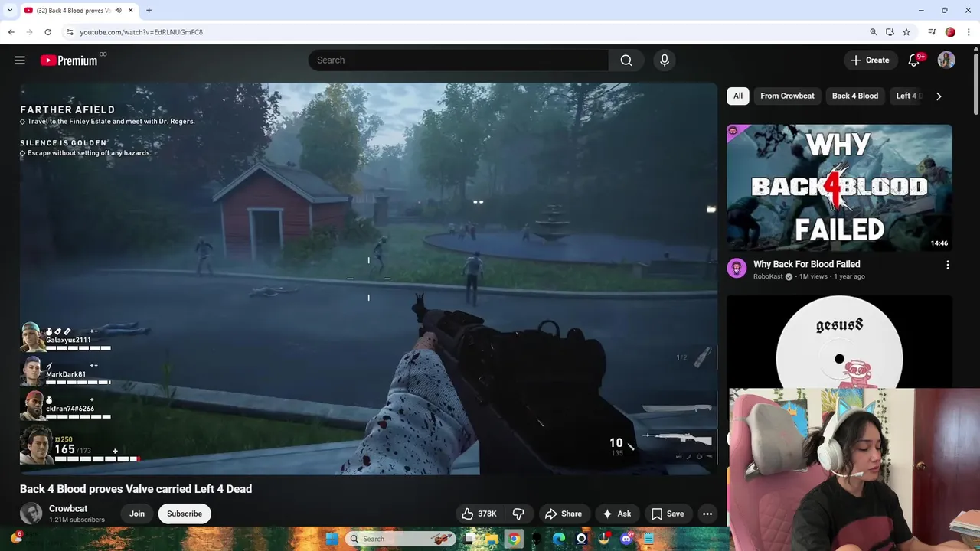Open Chrome media controls
The width and height of the screenshot is (980, 551).
pyautogui.click(x=932, y=32)
